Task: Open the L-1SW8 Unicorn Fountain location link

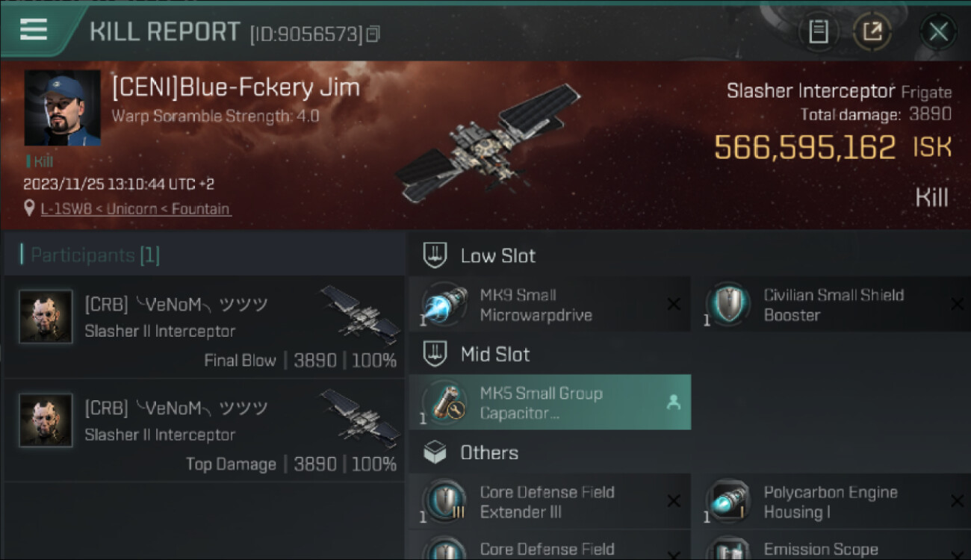Action: tap(135, 209)
